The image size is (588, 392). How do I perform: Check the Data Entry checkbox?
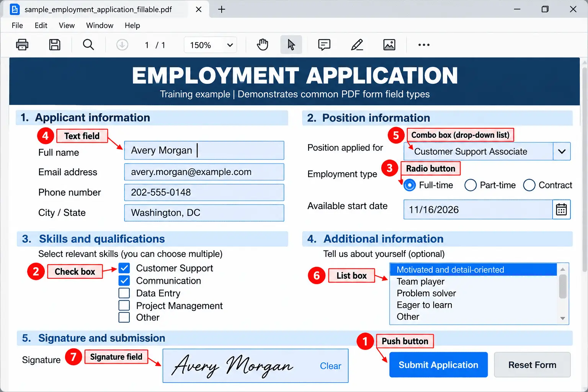pyautogui.click(x=124, y=293)
